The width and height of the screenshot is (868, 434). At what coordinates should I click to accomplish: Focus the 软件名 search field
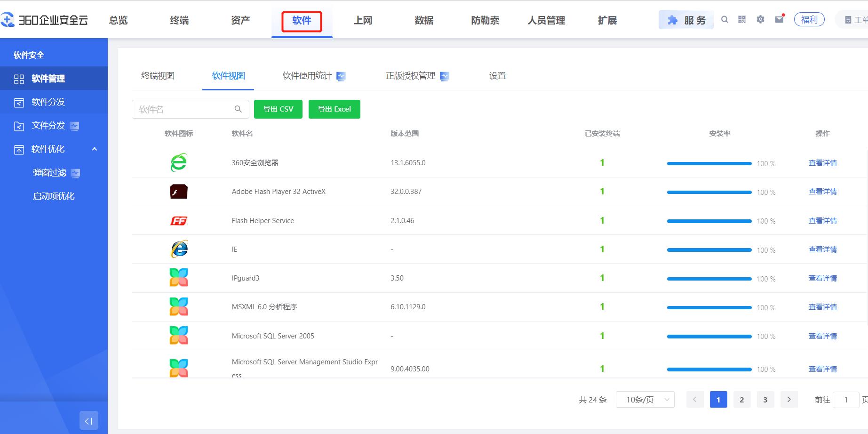(x=190, y=109)
